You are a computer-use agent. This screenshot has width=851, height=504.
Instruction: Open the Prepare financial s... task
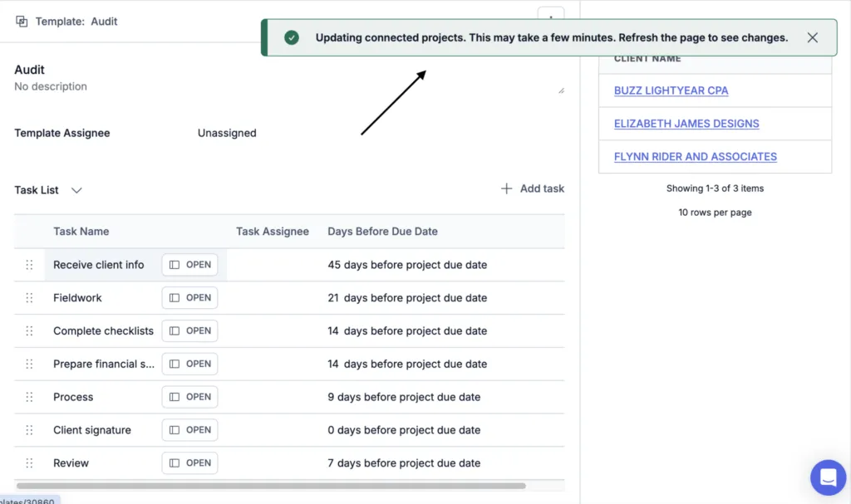190,364
